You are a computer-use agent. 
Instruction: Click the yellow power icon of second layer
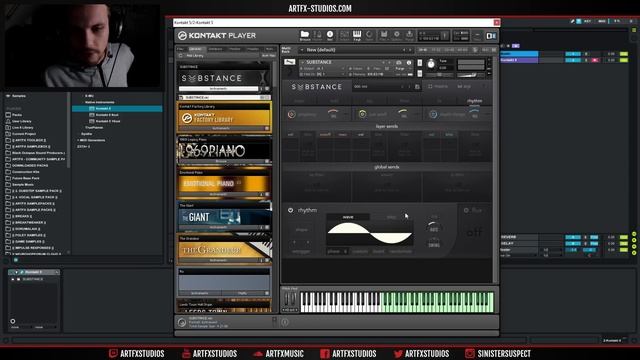click(362, 114)
